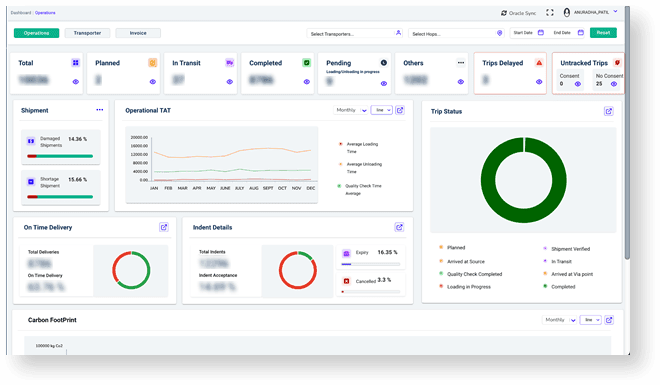Click the Planned card orange icon
Viewport: 660px width, 385px height.
[x=152, y=63]
